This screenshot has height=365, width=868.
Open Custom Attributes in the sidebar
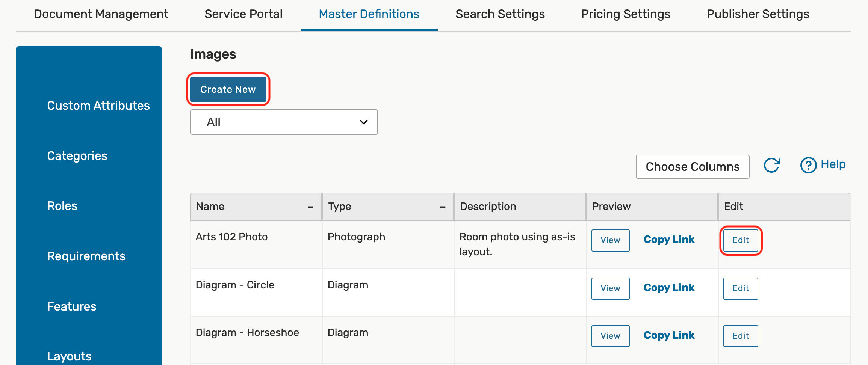98,106
